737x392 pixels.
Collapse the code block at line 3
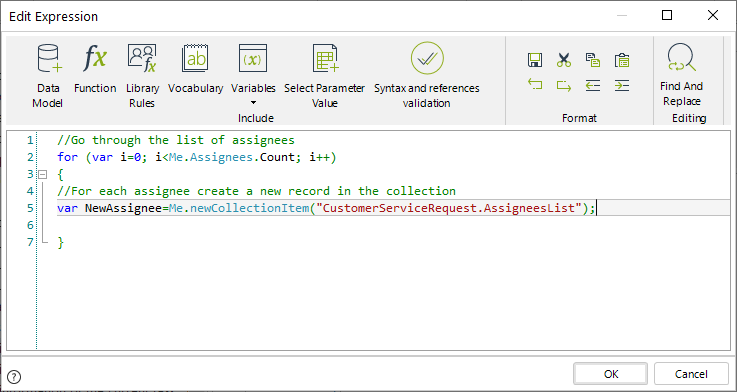pos(43,174)
